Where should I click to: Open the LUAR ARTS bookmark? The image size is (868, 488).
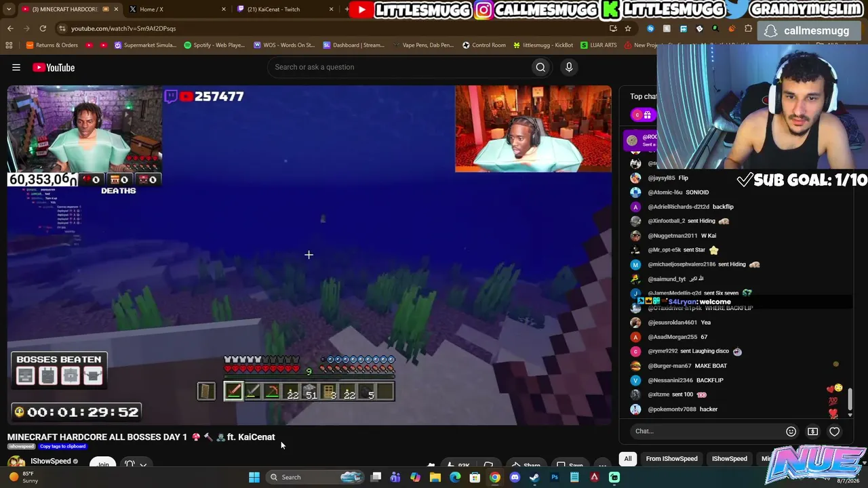point(598,45)
